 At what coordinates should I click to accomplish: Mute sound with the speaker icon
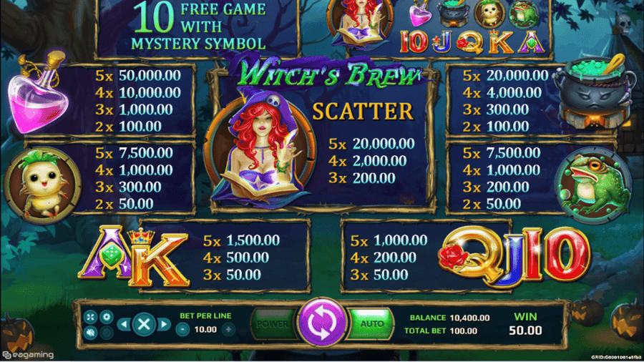point(90,333)
